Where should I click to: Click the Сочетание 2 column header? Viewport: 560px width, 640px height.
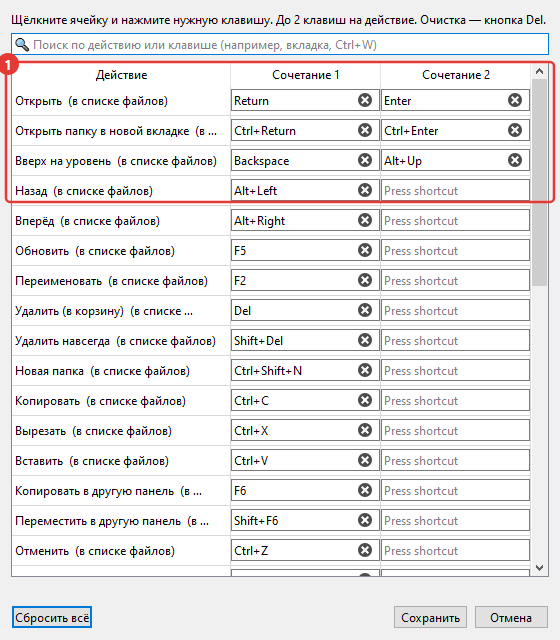(456, 75)
